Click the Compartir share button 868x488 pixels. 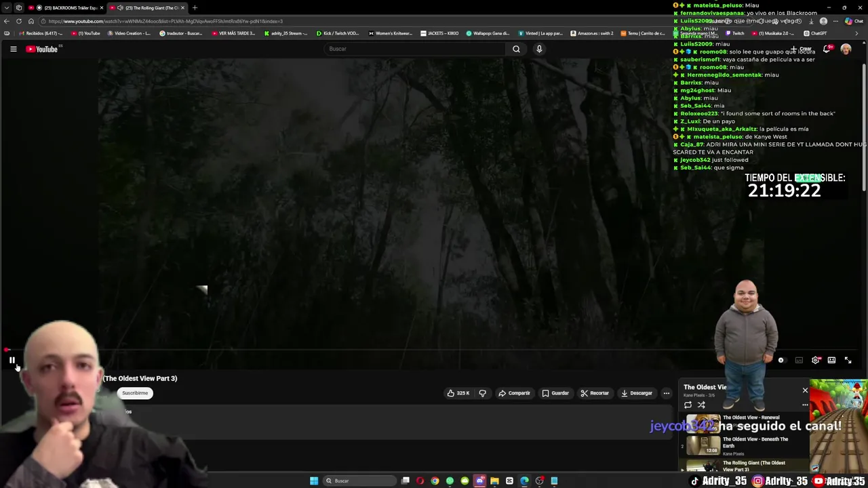[x=514, y=393]
